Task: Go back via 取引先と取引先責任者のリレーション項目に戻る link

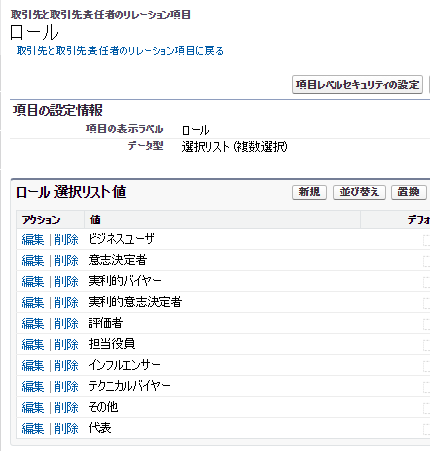Action: (x=120, y=51)
